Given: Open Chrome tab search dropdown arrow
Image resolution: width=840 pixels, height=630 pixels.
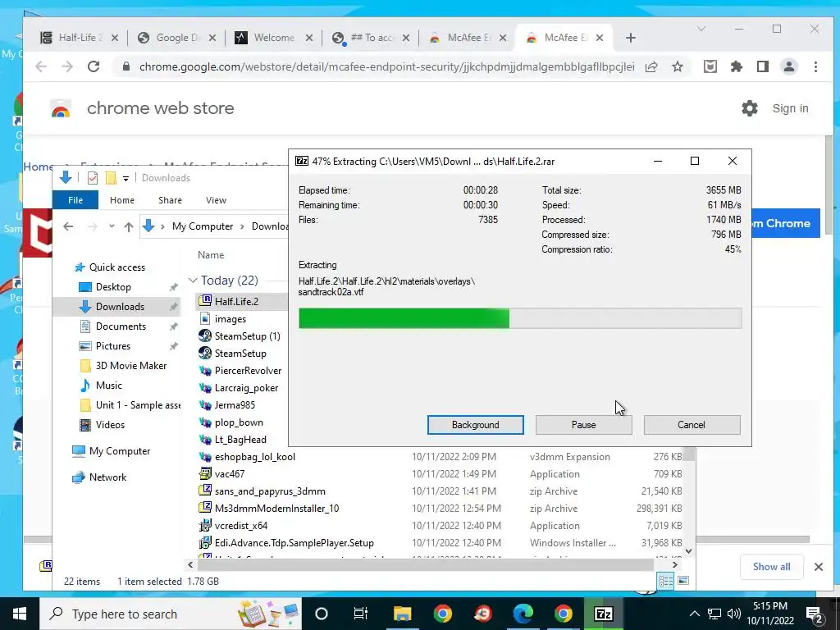Looking at the screenshot, I should pos(701,29).
